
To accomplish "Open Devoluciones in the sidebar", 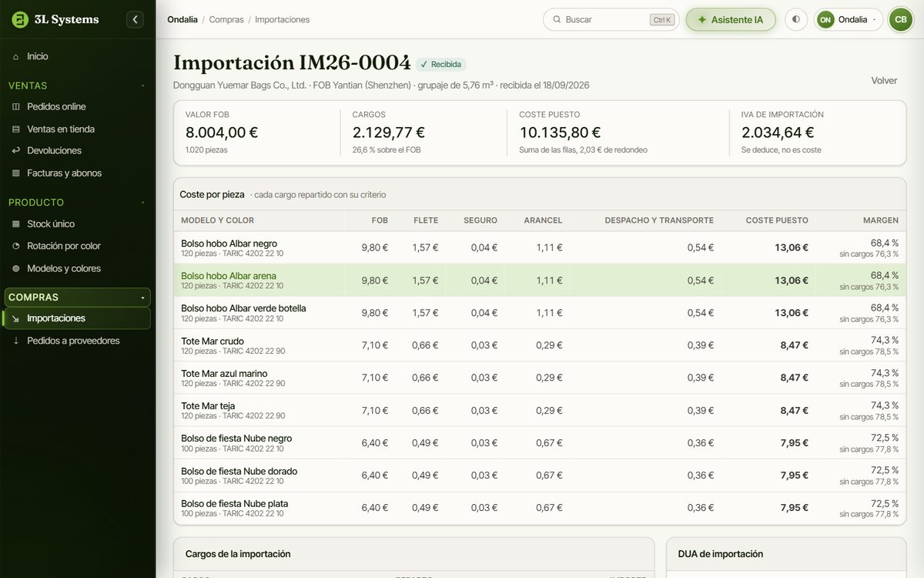I will tap(77, 150).
